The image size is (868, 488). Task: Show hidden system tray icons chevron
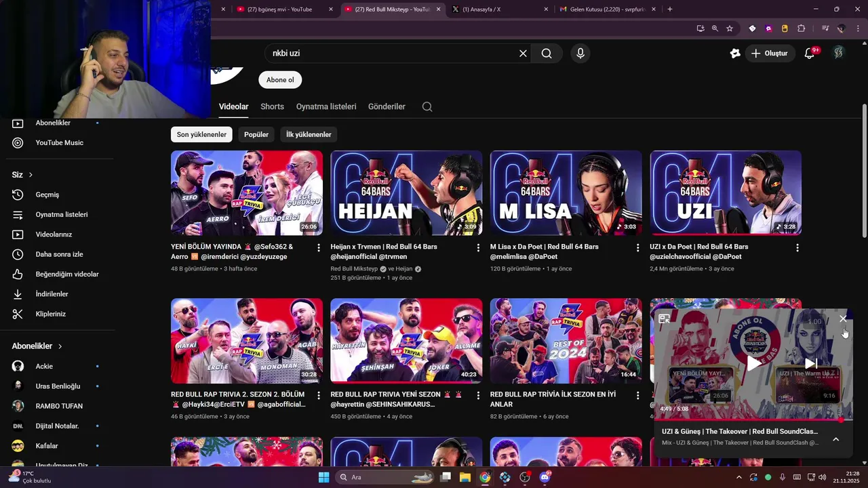(739, 477)
